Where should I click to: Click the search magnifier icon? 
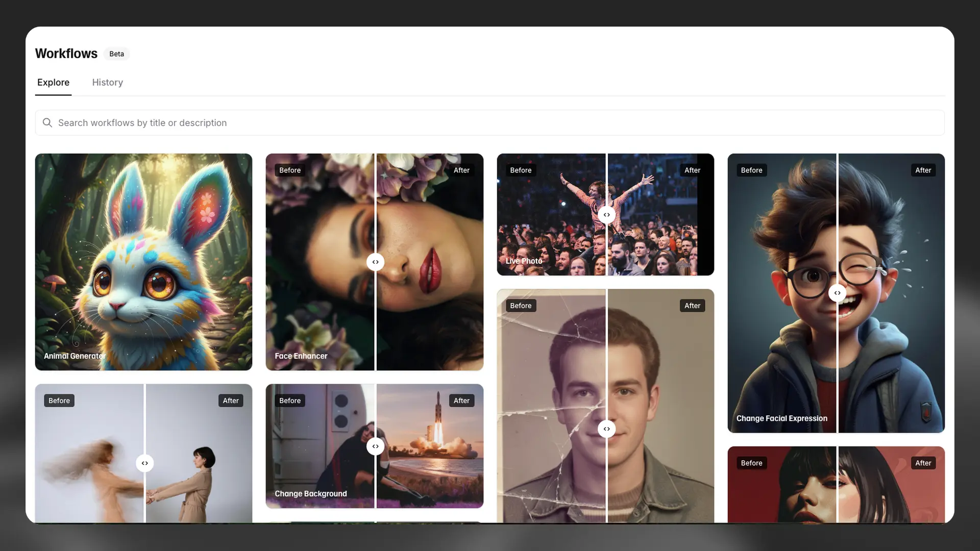point(47,123)
